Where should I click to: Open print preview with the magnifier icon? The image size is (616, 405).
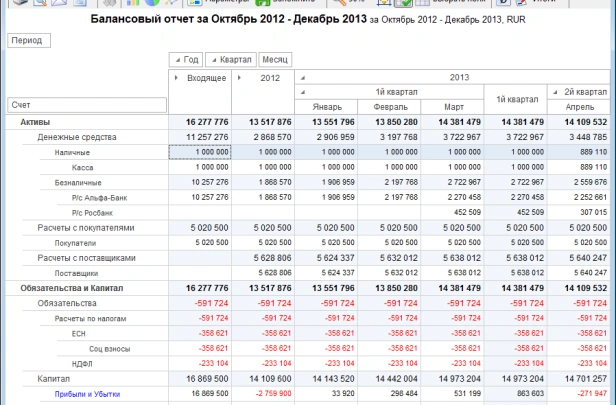point(40,2)
